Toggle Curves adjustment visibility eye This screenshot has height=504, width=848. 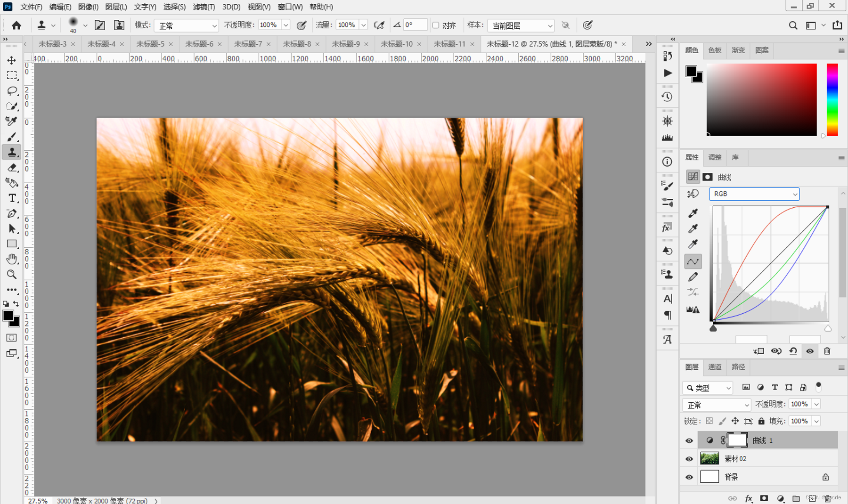[810, 351]
